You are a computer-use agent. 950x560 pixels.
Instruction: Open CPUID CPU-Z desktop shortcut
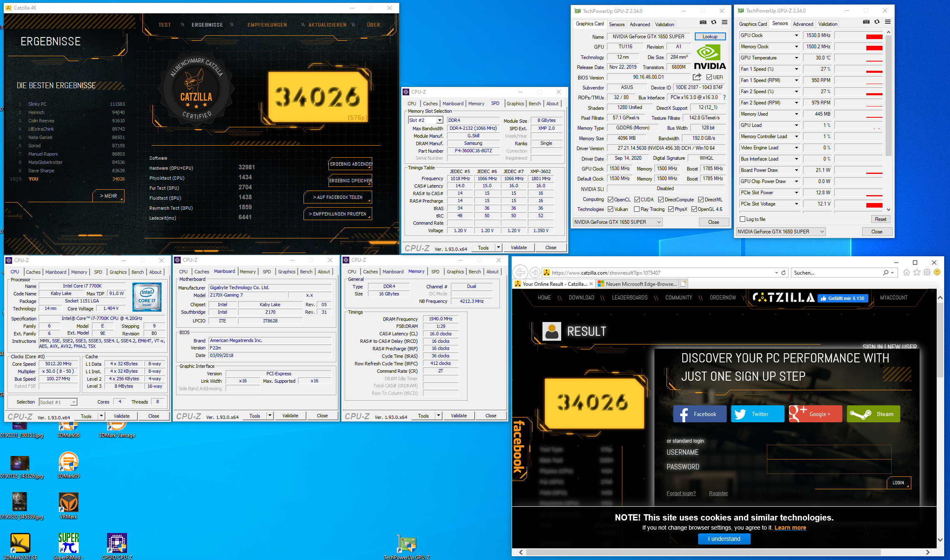pyautogui.click(x=117, y=546)
